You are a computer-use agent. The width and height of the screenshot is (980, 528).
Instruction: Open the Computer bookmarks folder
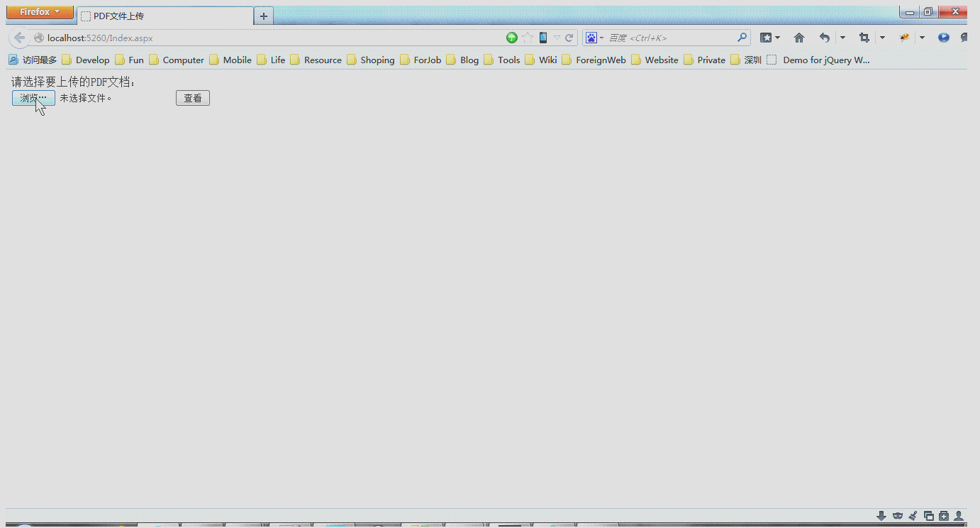pyautogui.click(x=177, y=60)
